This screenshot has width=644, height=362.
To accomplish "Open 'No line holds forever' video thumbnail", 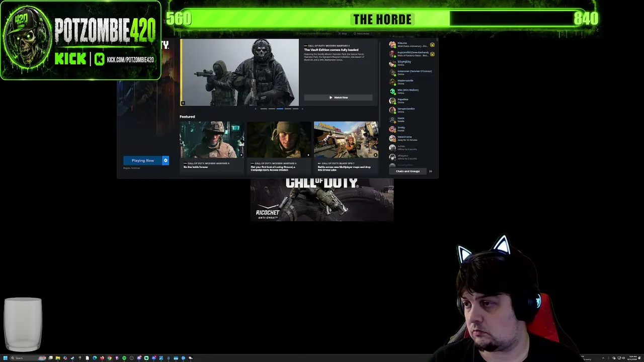I will (212, 140).
